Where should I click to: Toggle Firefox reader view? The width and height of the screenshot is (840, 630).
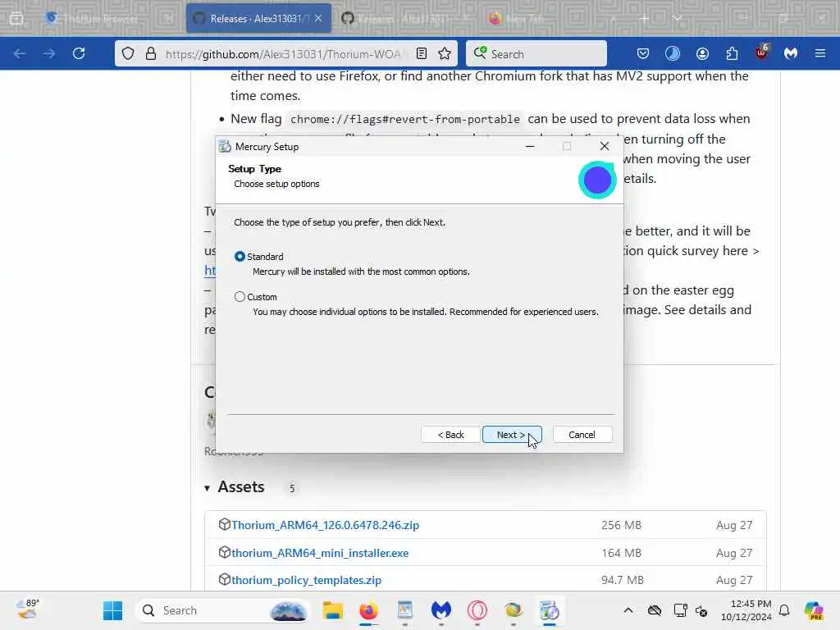pos(422,53)
